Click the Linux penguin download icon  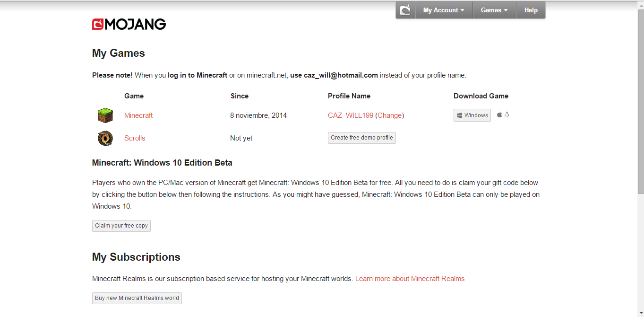pos(507,114)
